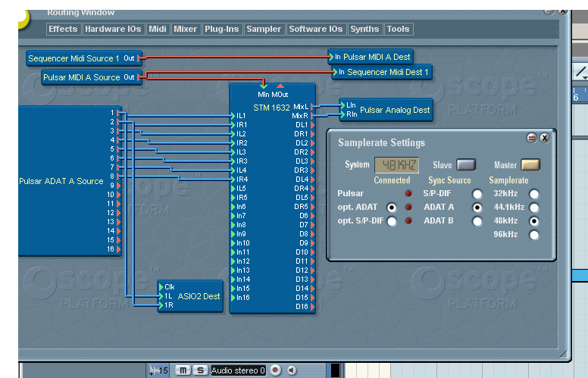Viewport: 588px width, 378px height.
Task: Click ADAT A Source output 1 port
Action: [118, 113]
